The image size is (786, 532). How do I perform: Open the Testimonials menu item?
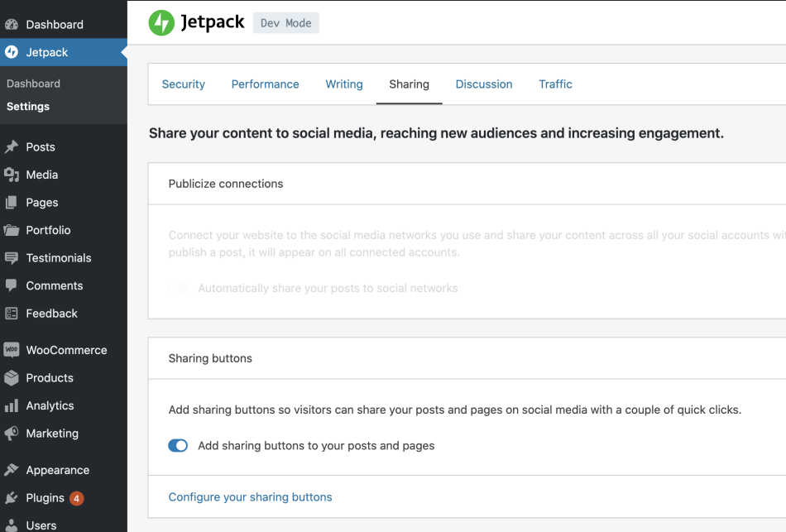pos(59,258)
